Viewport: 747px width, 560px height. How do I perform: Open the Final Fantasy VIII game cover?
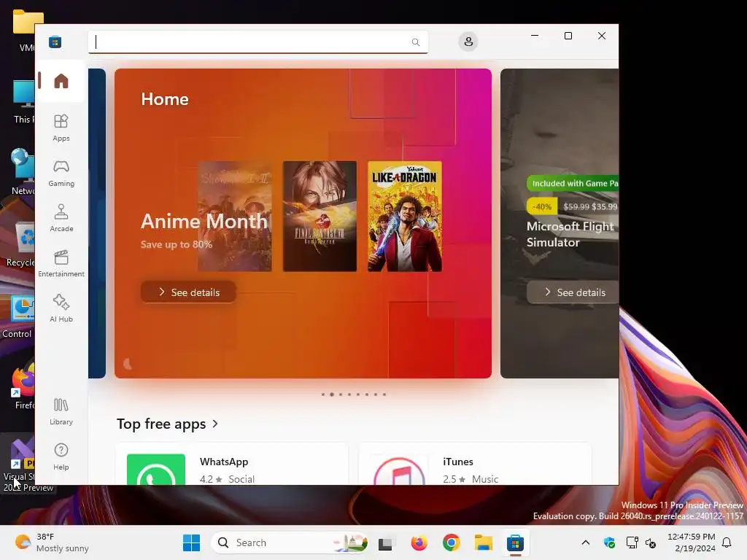pyautogui.click(x=320, y=216)
